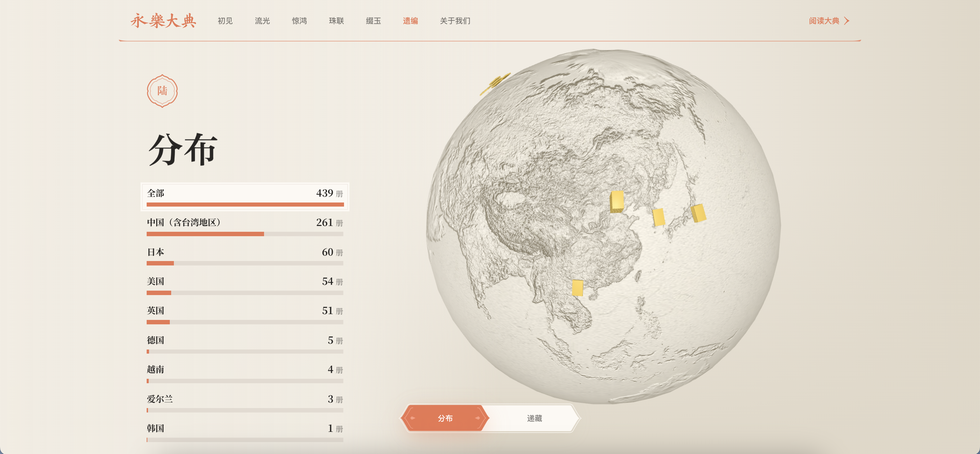This screenshot has height=454, width=980.
Task: Select the 分布 view toggle
Action: 445,418
